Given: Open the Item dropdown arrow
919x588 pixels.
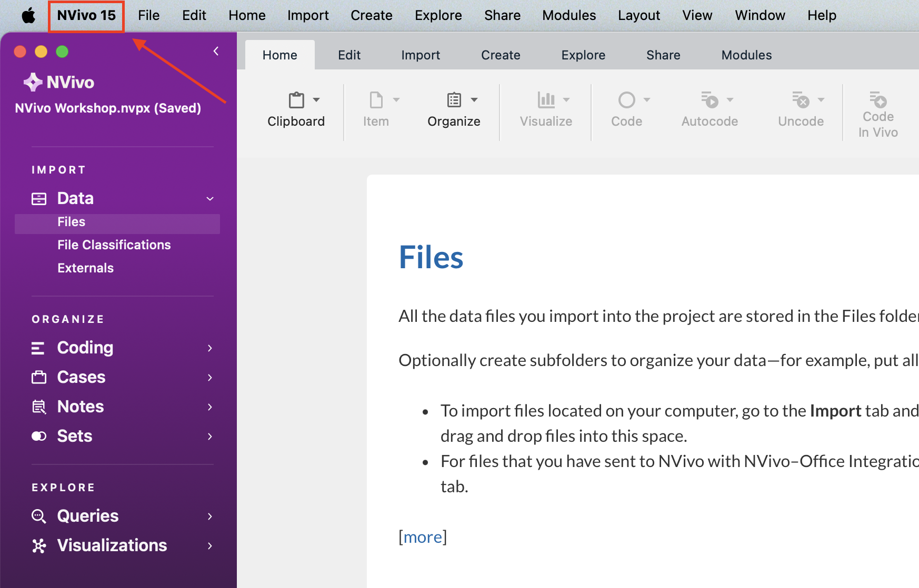Looking at the screenshot, I should coord(396,99).
